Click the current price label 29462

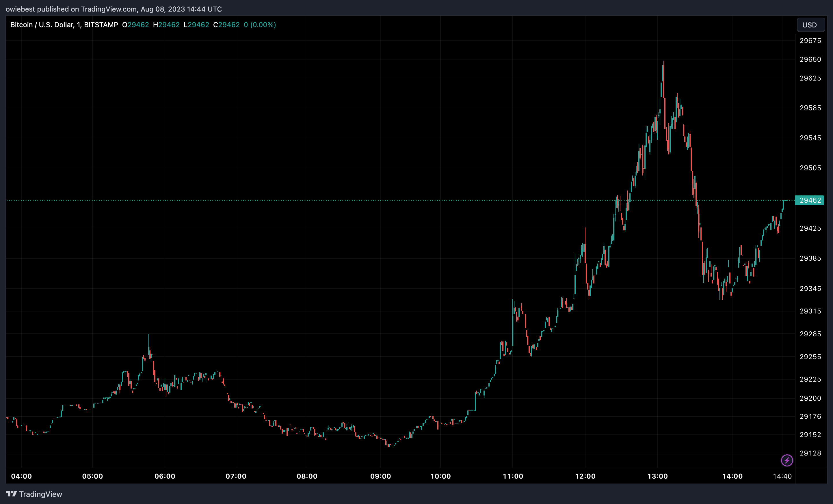(x=810, y=200)
